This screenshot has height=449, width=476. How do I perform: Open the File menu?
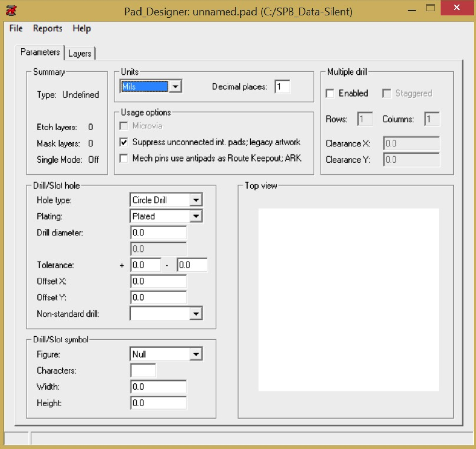click(x=15, y=28)
